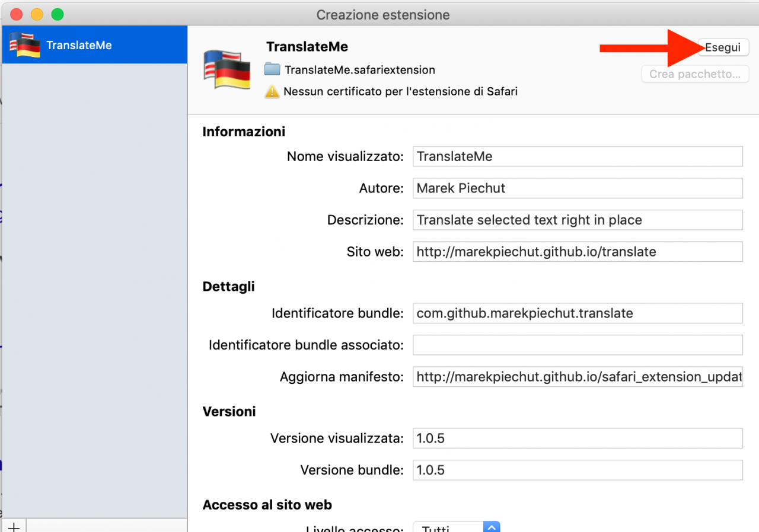This screenshot has height=532, width=759.
Task: Click the Versione visualizzata field
Action: [578, 438]
